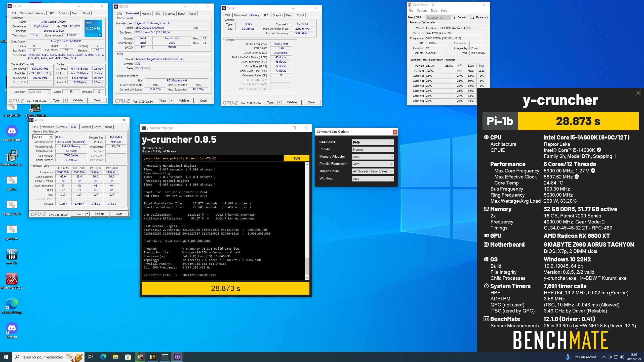Click Close in CPU-Z Memory window
Image resolution: width=644 pixels, height=362 pixels.
(x=311, y=102)
